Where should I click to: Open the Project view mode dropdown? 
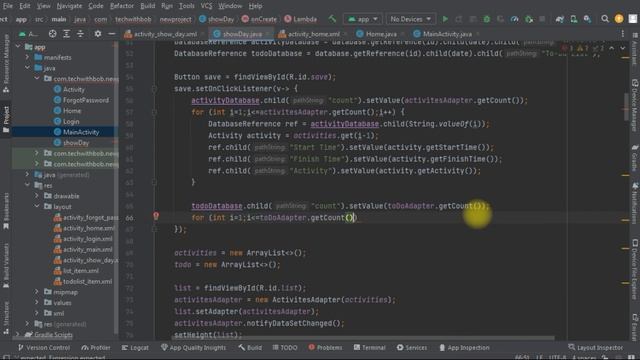pos(29,34)
